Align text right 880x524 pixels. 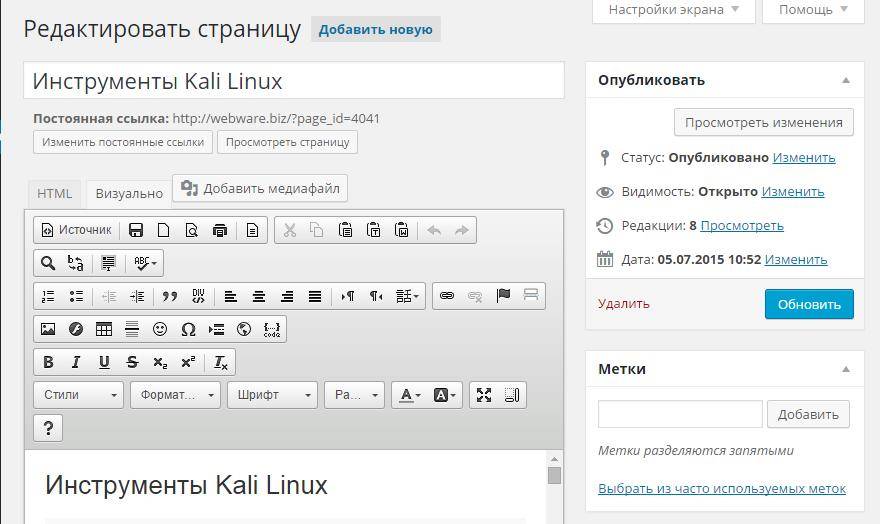[287, 296]
